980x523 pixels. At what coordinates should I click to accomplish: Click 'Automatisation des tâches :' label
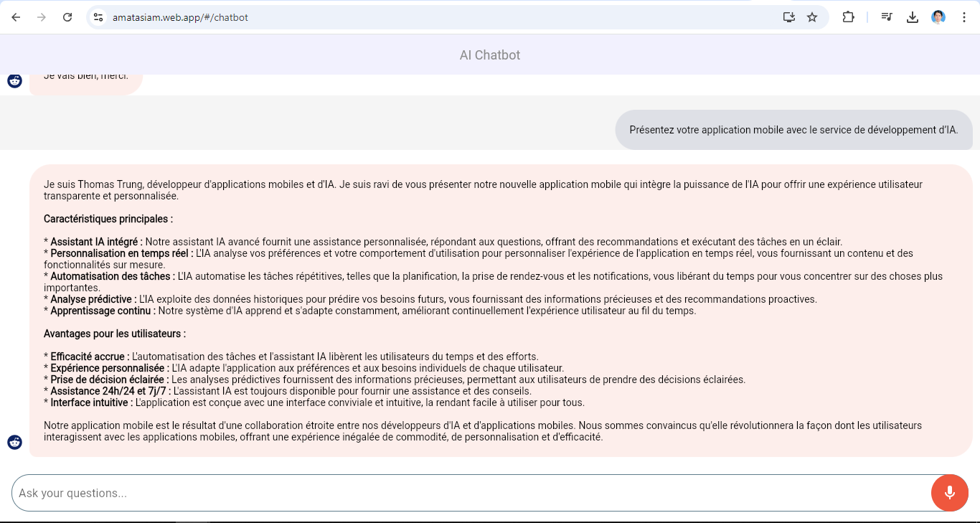click(113, 276)
